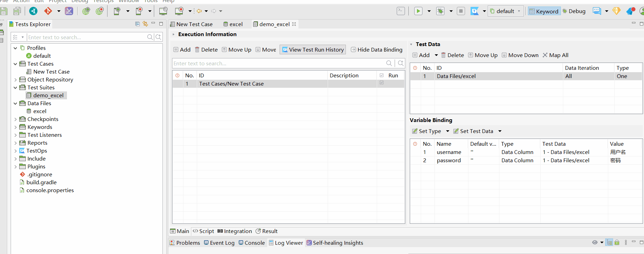Open the Script tab

203,231
